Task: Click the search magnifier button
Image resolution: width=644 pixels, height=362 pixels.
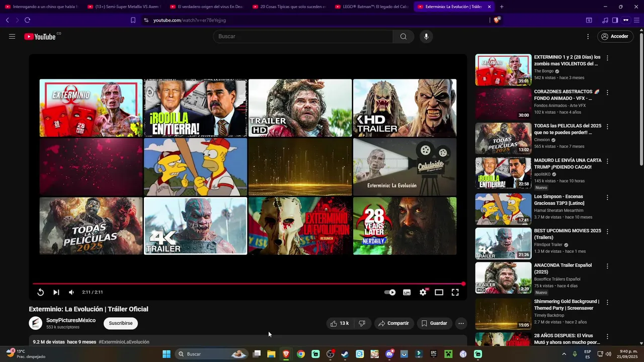Action: (x=404, y=36)
